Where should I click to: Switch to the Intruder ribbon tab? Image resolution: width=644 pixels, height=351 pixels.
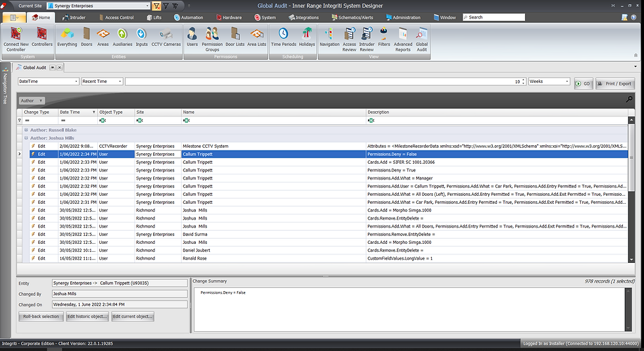pos(74,17)
